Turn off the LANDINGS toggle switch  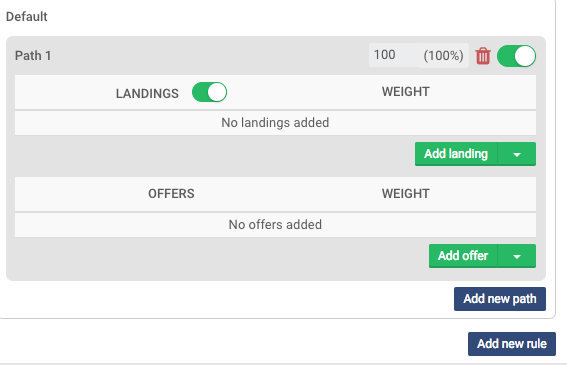pyautogui.click(x=209, y=92)
